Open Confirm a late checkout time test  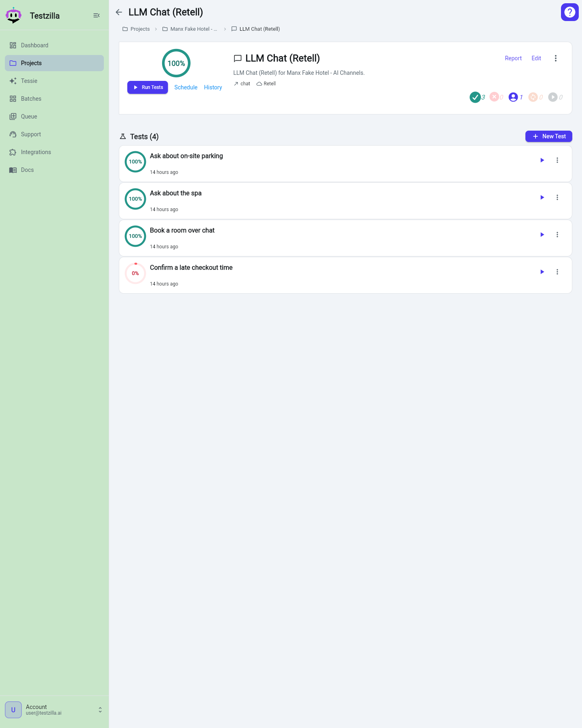click(x=346, y=275)
